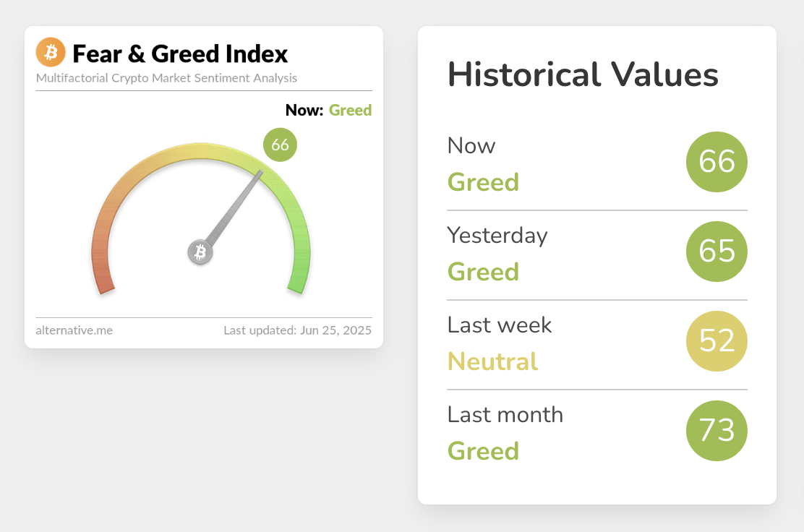Click the Multifactorial Crypto Market Sentiment subtitle
804x532 pixels.
coord(166,78)
